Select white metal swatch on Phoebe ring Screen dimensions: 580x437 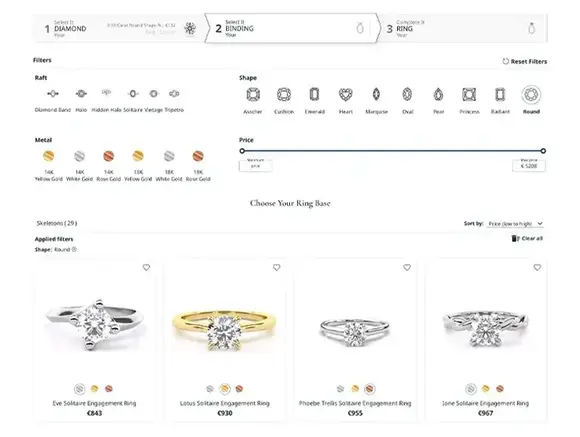[340, 389]
